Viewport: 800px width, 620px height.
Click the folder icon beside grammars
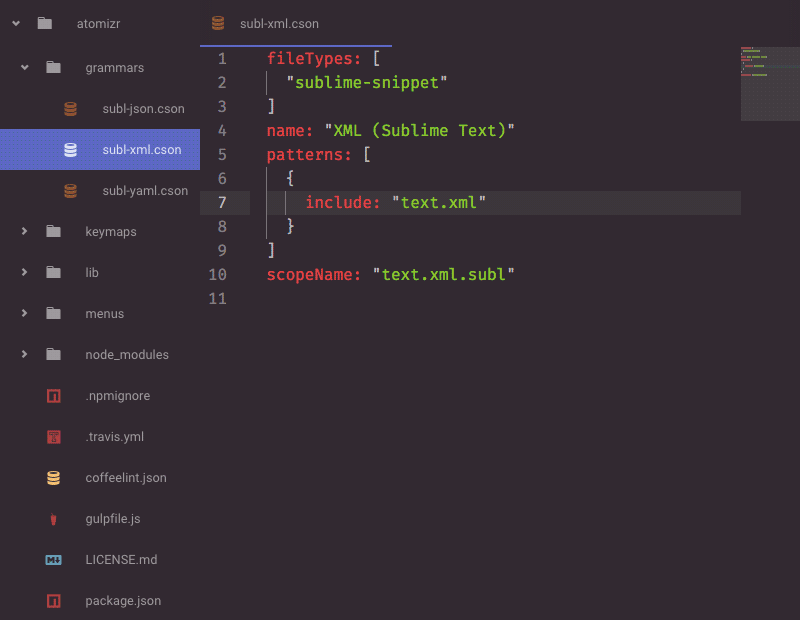tap(53, 67)
